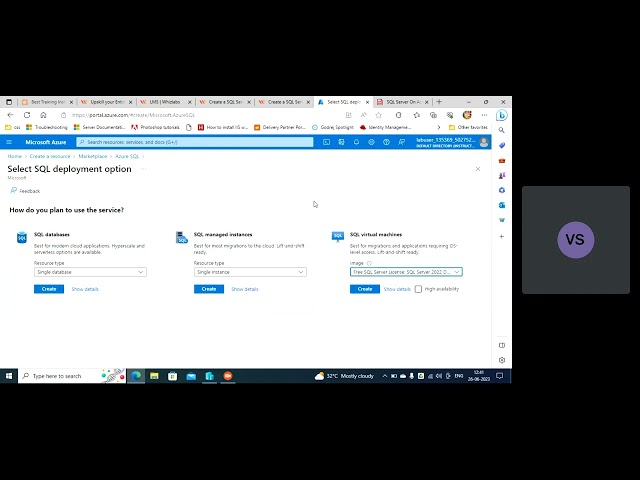The width and height of the screenshot is (640, 480).
Task: Open Edge sidebar settings gear at bottom
Action: pyautogui.click(x=502, y=360)
